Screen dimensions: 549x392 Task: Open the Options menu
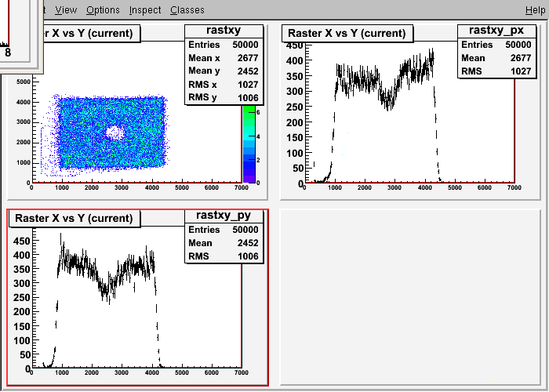coord(103,10)
